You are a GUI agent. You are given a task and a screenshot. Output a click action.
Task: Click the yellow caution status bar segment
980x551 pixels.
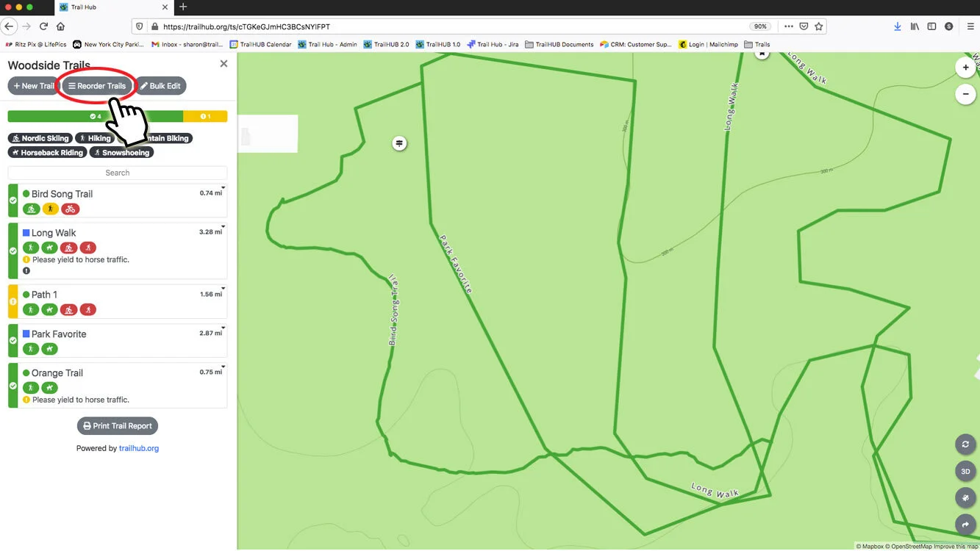point(205,116)
